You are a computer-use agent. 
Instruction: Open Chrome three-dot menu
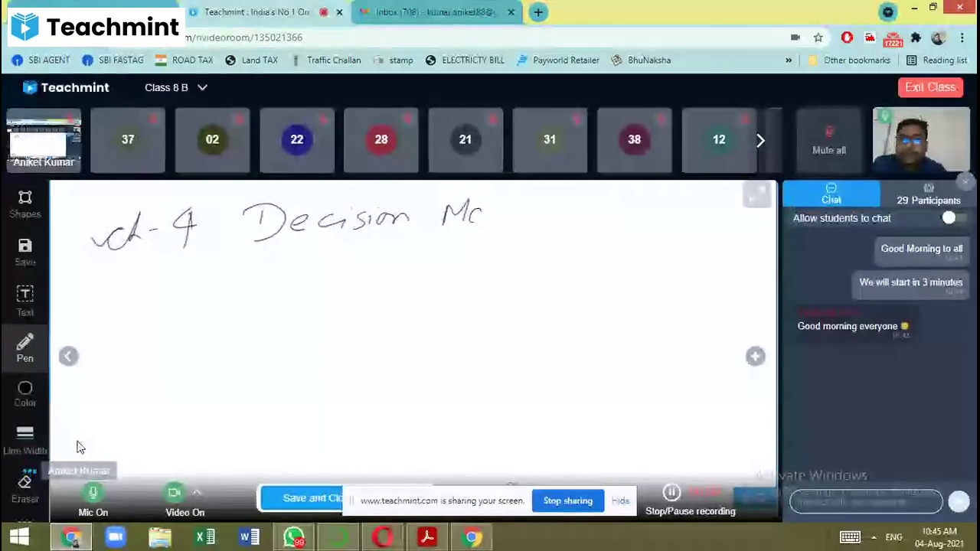coord(962,37)
